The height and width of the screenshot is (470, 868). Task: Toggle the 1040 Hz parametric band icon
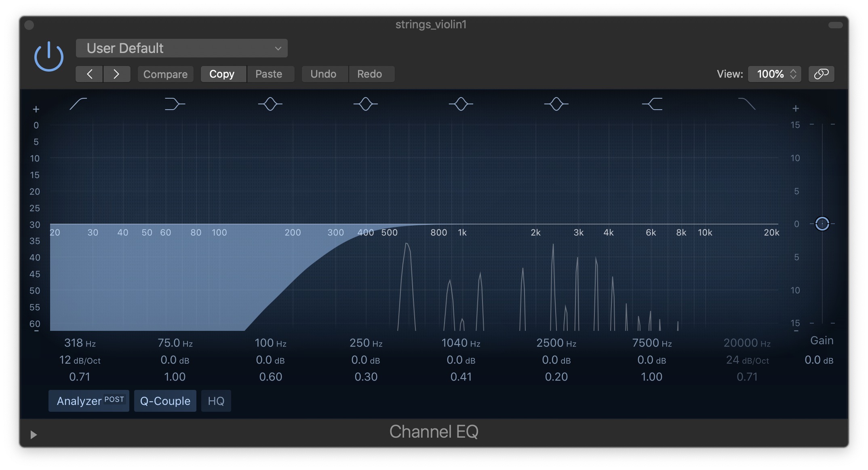pyautogui.click(x=461, y=104)
